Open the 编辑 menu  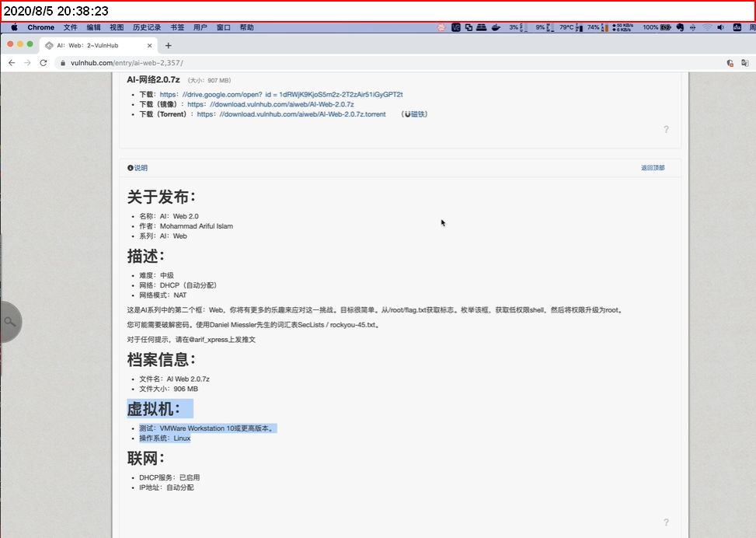(x=93, y=27)
